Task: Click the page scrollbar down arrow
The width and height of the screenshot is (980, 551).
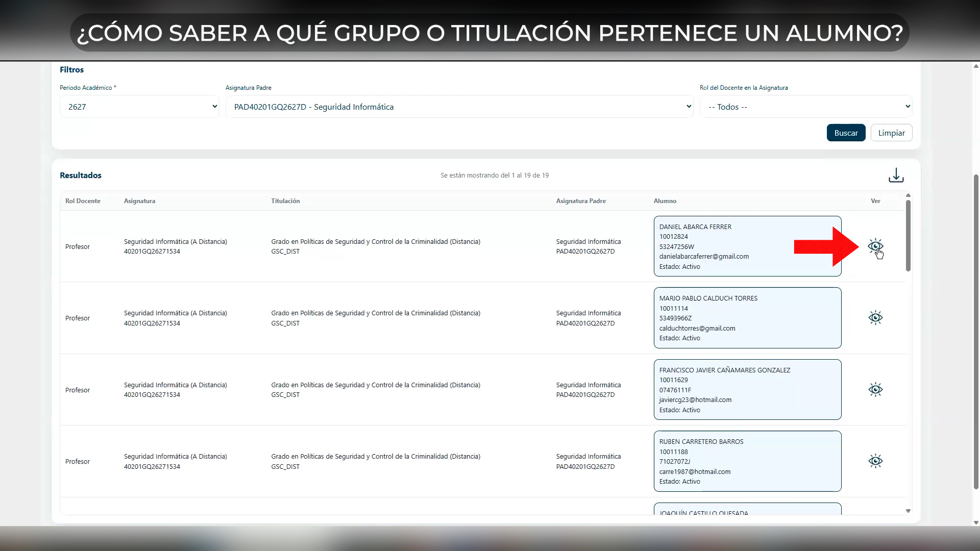Action: (x=976, y=522)
